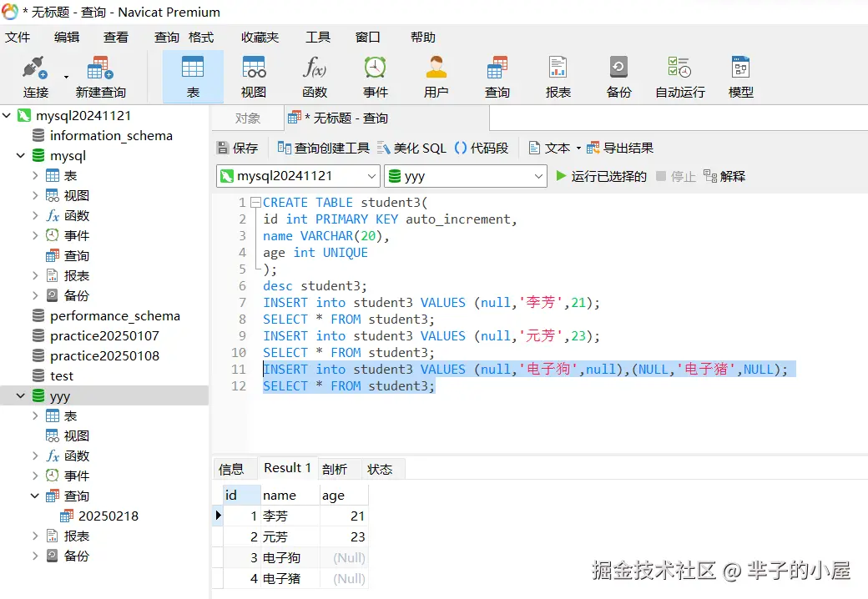Collapse the mysql database node
The image size is (868, 599).
pyautogui.click(x=21, y=155)
